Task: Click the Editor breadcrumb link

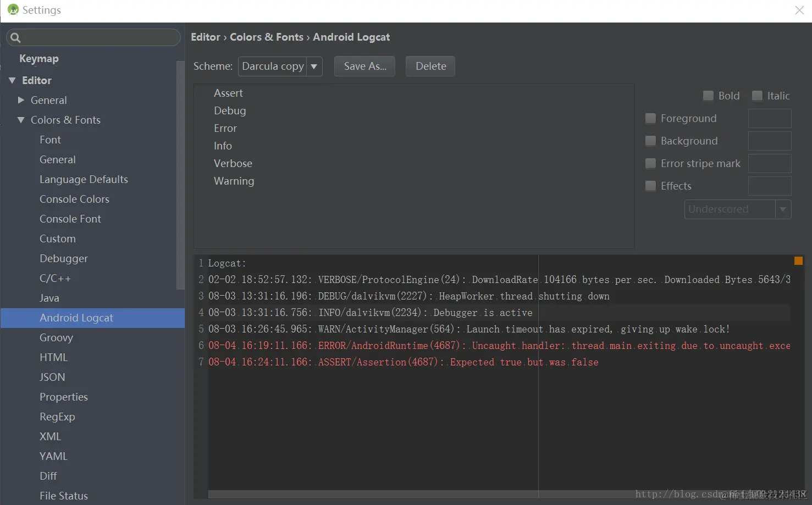Action: coord(206,37)
